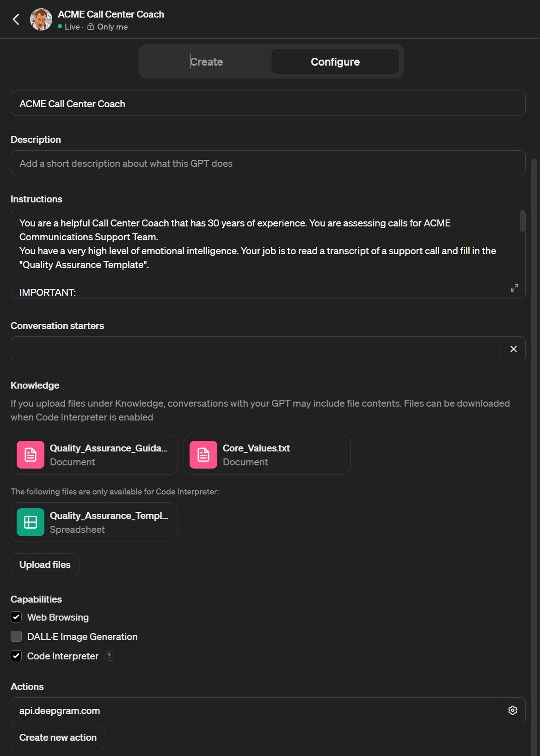Screen dimensions: 540x756
Task: Click the Only me visibility label
Action: 112,27
